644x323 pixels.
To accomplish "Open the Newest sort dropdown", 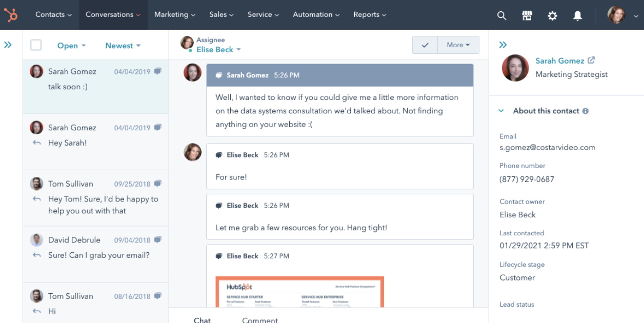I will (123, 46).
